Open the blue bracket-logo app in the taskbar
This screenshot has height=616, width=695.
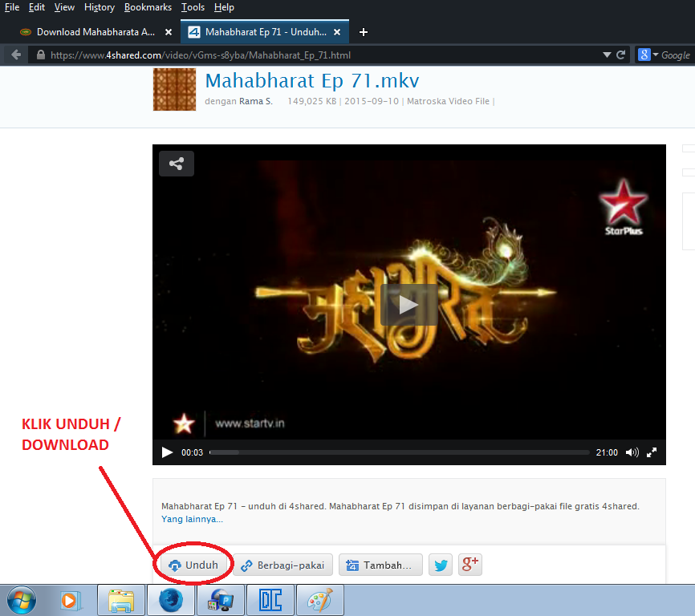pos(270,601)
